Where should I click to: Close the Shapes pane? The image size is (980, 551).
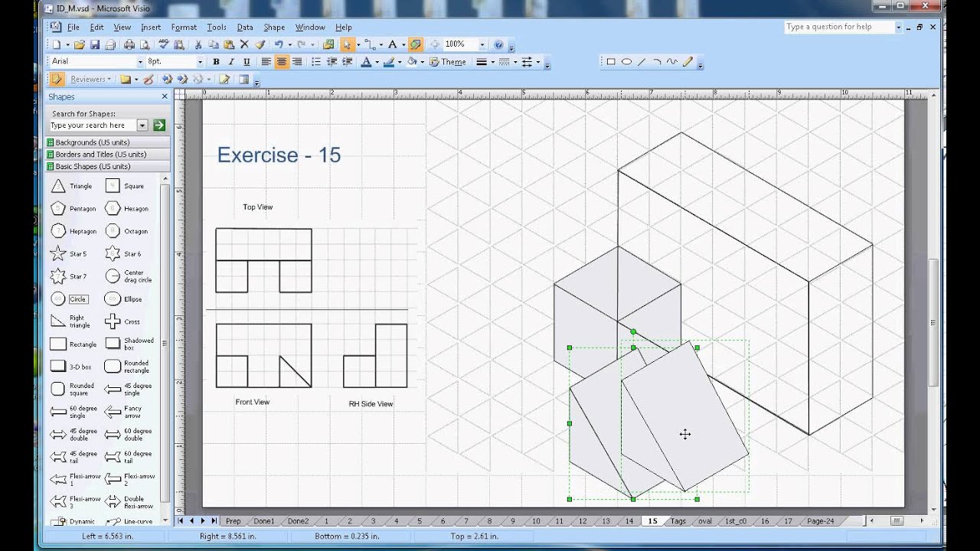point(164,96)
